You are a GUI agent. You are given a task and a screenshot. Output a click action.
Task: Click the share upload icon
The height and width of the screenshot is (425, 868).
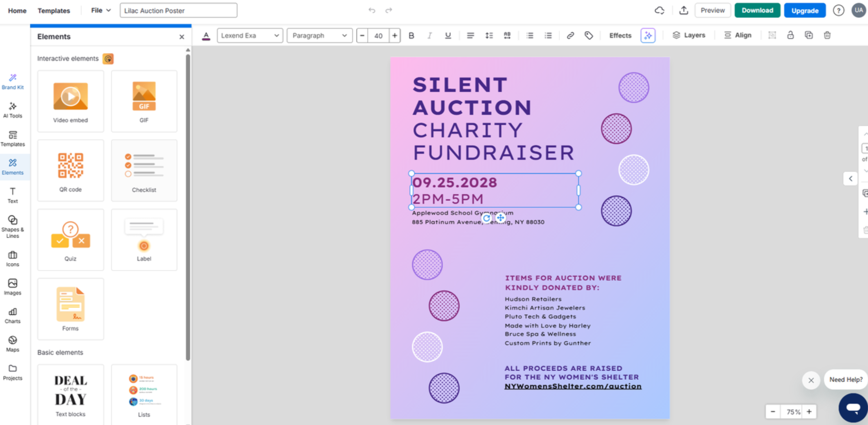point(683,10)
